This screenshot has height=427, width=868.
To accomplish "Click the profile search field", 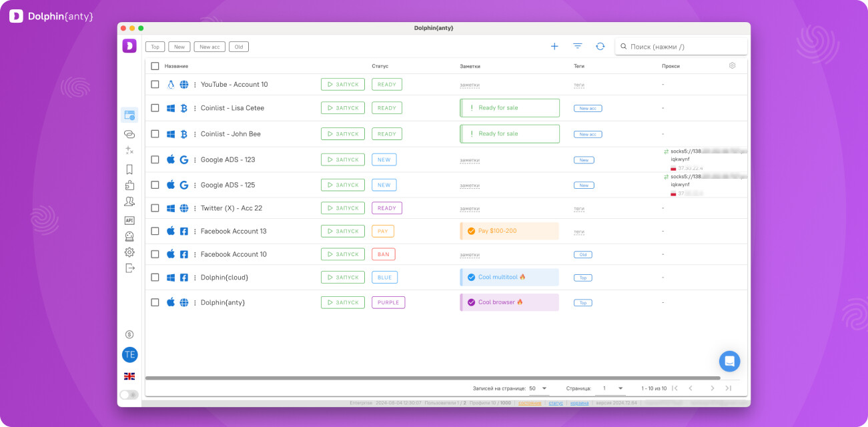I will pos(684,47).
